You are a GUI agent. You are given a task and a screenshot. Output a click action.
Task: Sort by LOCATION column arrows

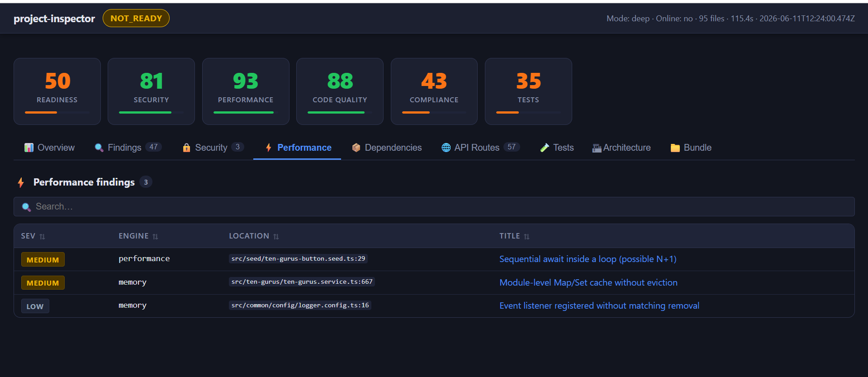click(276, 236)
